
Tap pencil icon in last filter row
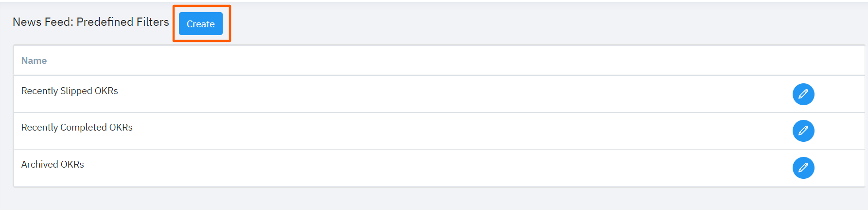click(803, 168)
